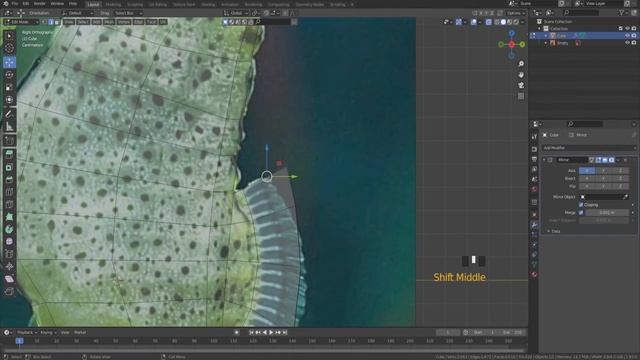Toggle camera view gizmo icon
Image resolution: width=640 pixels, height=360 pixels.
[521, 85]
